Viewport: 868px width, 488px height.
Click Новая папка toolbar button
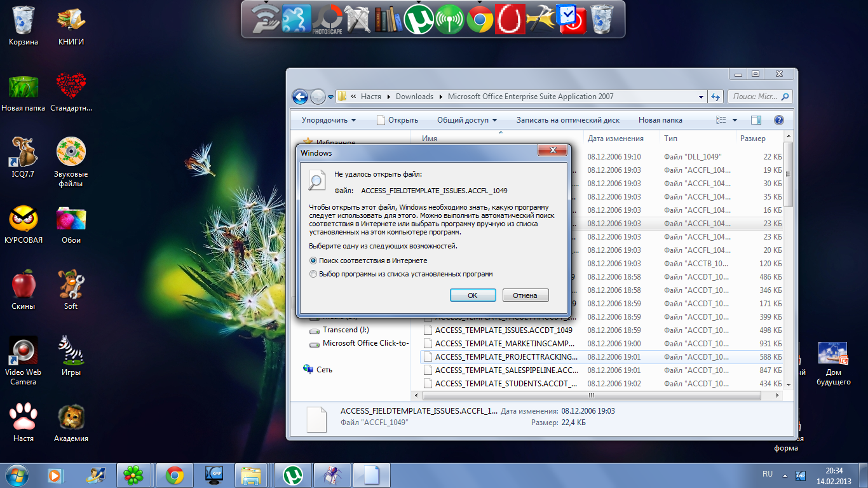pos(660,120)
